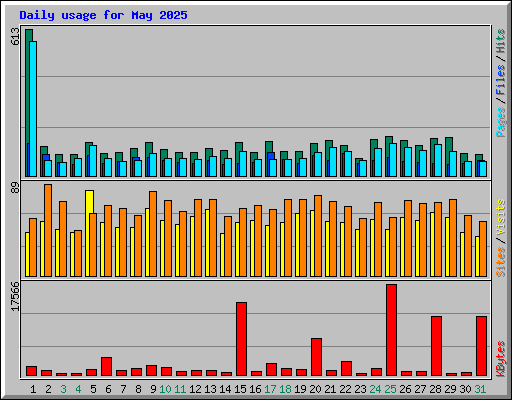
Task: Click the red KBytes bar for day 15
Action: 241,339
